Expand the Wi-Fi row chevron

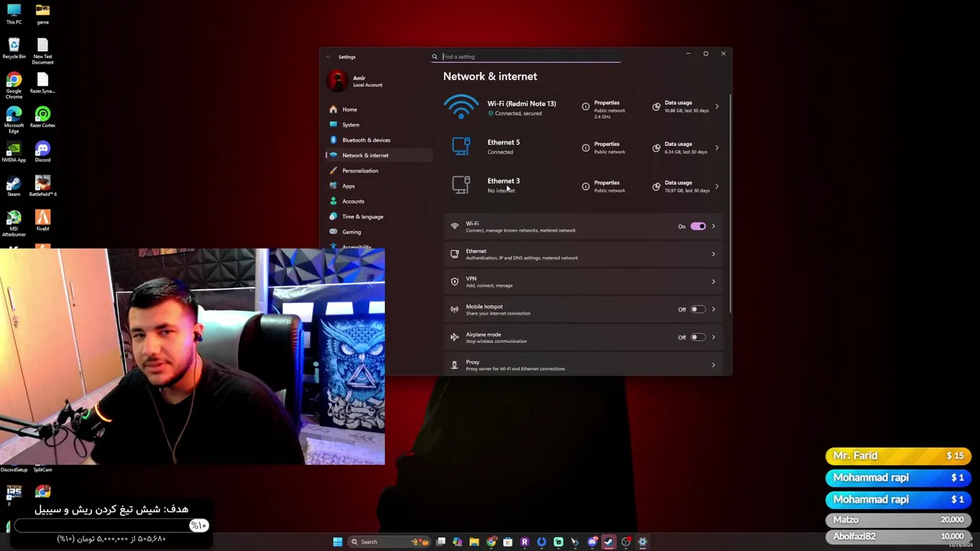[x=714, y=227]
